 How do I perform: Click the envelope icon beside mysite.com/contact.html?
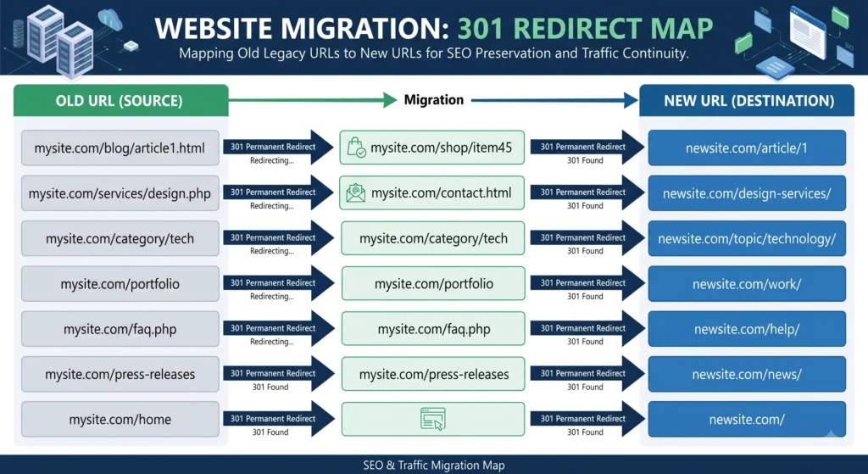click(x=356, y=193)
